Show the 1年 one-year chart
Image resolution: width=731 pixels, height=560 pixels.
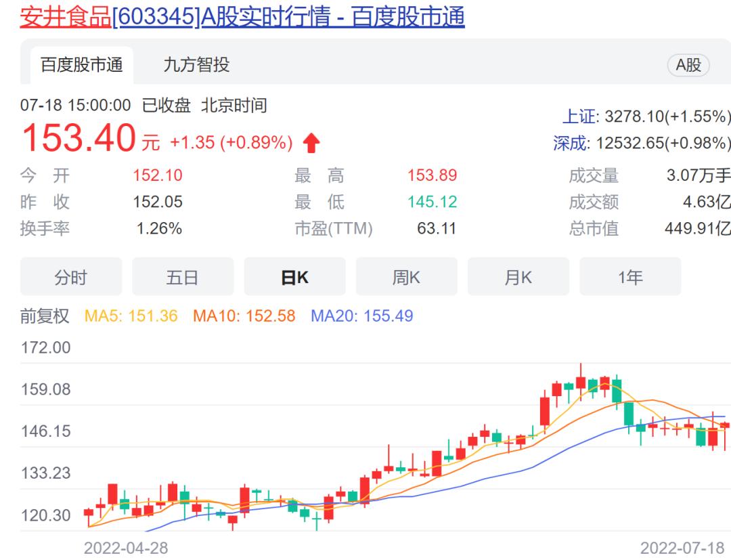(630, 276)
